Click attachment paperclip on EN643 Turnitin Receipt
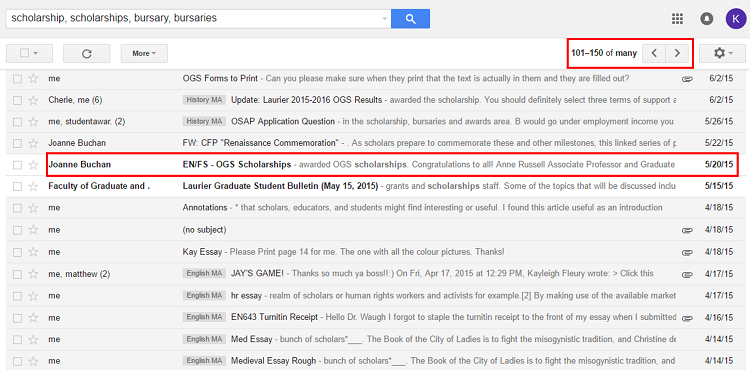The width and height of the screenshot is (750, 370). (x=687, y=318)
